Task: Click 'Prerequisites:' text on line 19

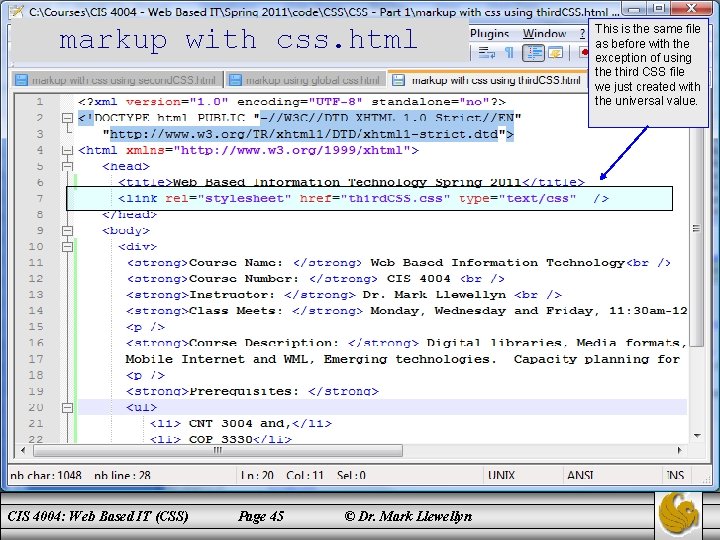Action: (243, 391)
